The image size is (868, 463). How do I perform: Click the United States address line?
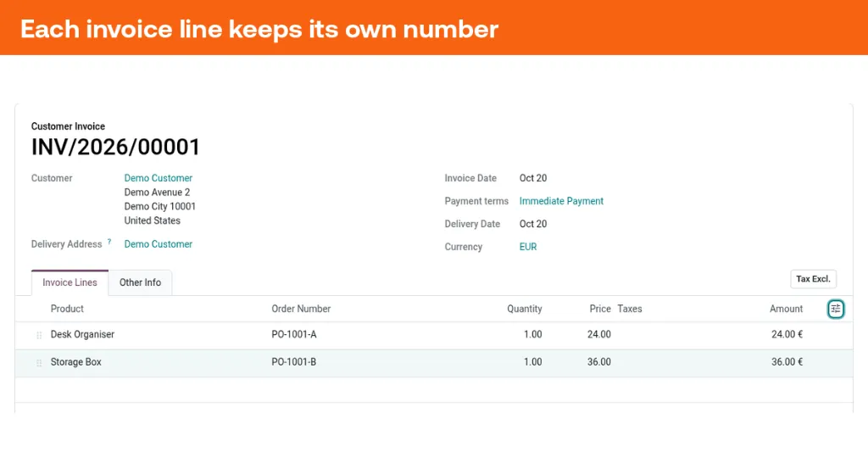click(x=153, y=220)
